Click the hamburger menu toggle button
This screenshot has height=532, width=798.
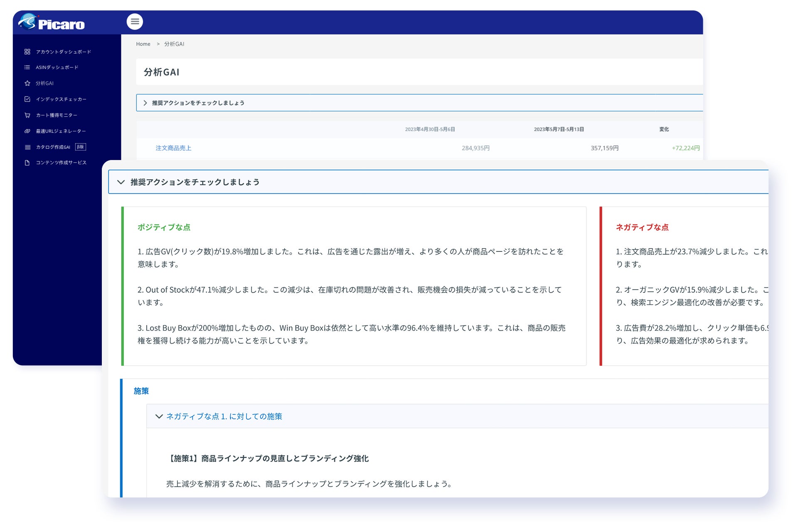(135, 22)
